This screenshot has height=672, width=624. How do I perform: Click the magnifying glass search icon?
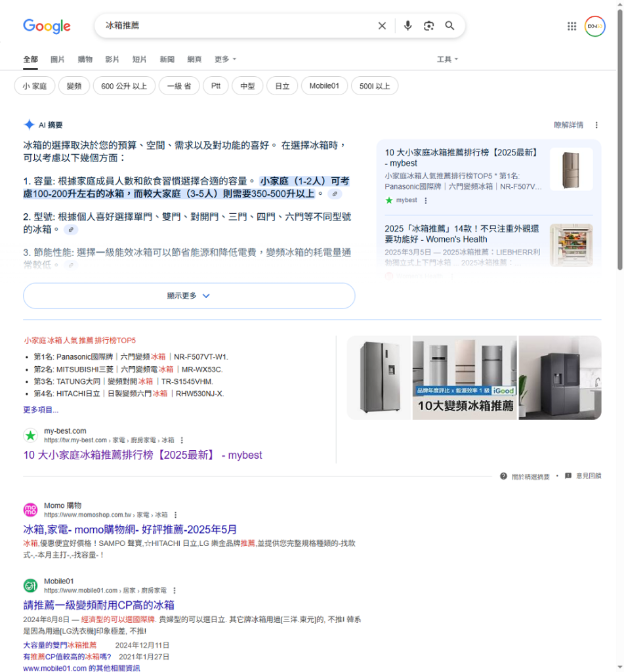(449, 26)
